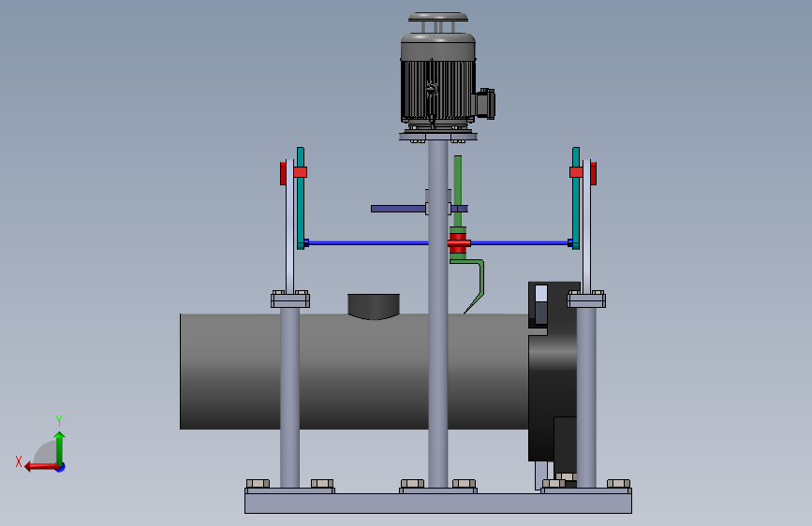This screenshot has width=812, height=526.
Task: Click the blue Z axis dot on the triad
Action: (x=61, y=467)
